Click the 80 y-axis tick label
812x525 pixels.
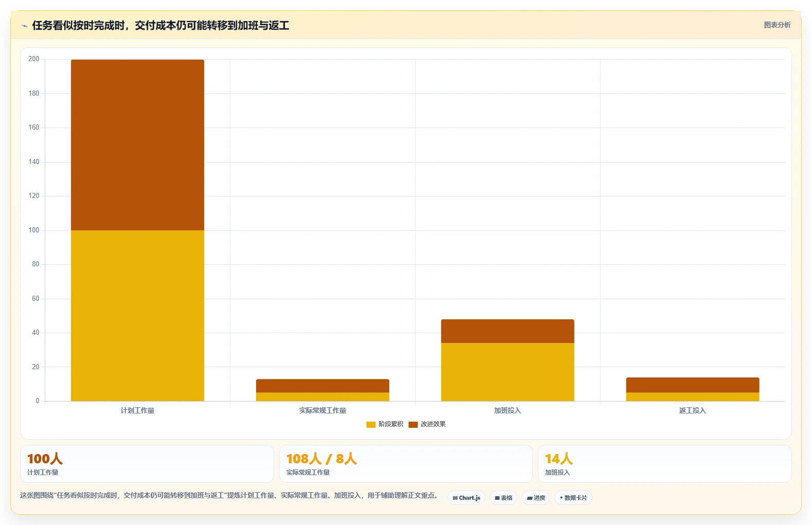(x=35, y=264)
